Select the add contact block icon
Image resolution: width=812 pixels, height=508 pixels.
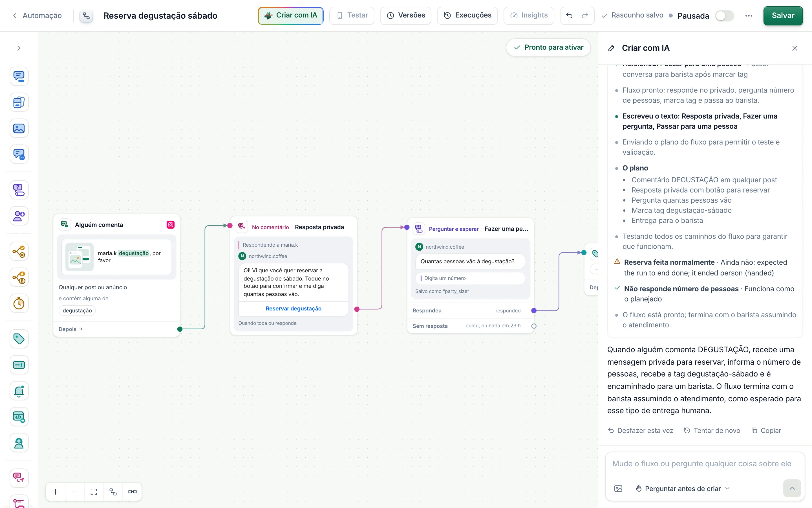pyautogui.click(x=19, y=216)
